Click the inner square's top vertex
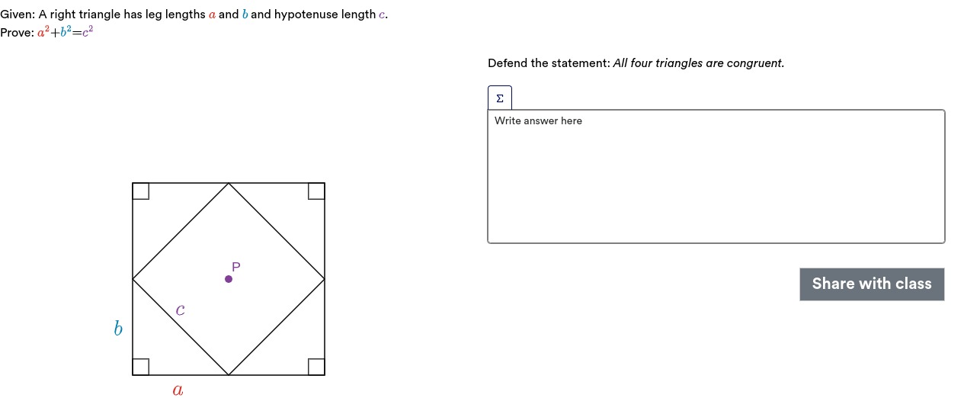980x398 pixels. [x=229, y=183]
